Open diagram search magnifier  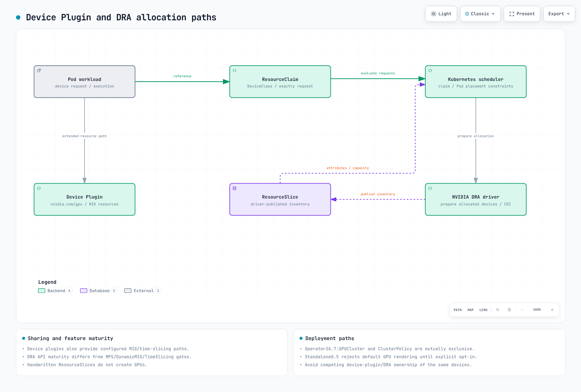point(497,310)
